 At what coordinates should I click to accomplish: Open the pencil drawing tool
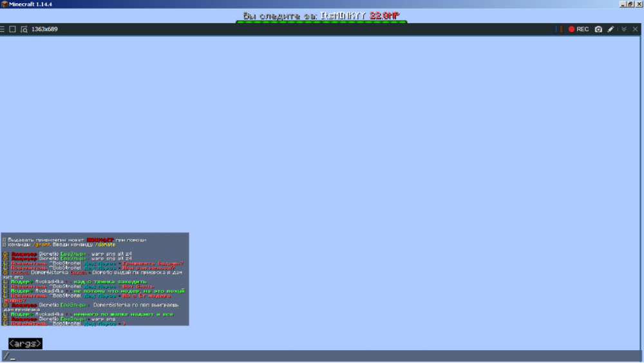click(611, 29)
